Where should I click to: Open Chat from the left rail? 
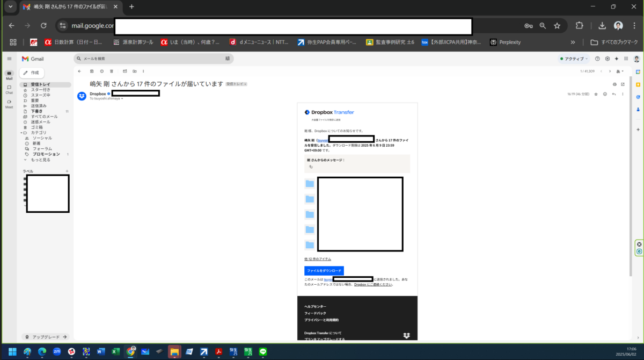[9, 89]
